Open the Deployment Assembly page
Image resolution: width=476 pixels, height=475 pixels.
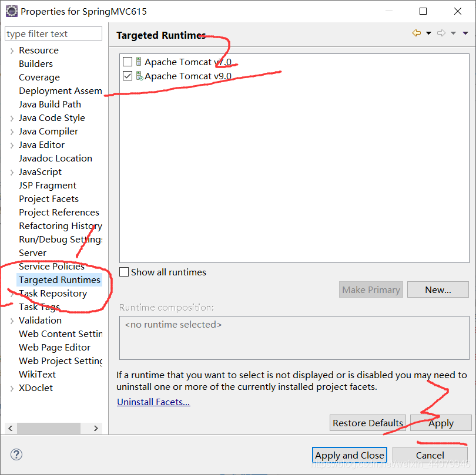61,90
